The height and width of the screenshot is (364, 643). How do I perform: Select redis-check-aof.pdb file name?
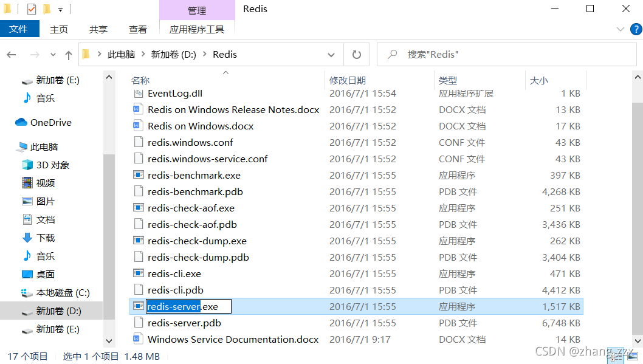(x=192, y=224)
